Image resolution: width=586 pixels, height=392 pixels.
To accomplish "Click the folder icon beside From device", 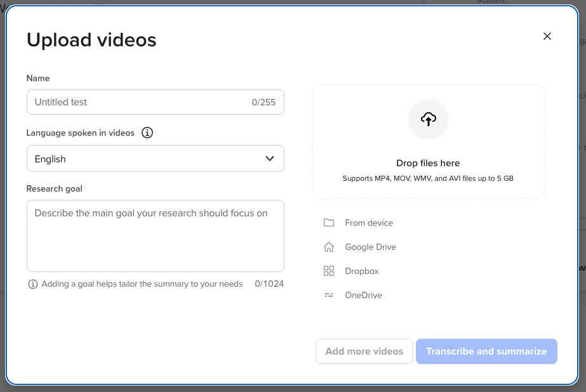I will [328, 223].
